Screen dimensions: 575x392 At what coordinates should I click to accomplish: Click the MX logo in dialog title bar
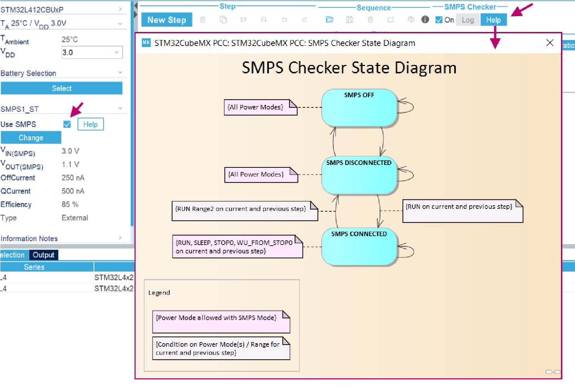point(146,43)
